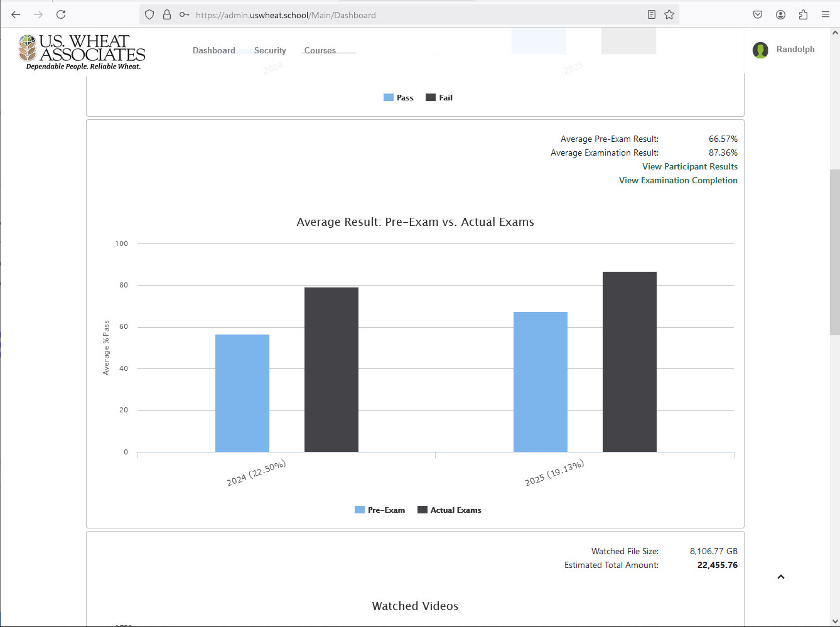The width and height of the screenshot is (840, 627).
Task: Click the site security padlock icon
Action: pyautogui.click(x=167, y=14)
